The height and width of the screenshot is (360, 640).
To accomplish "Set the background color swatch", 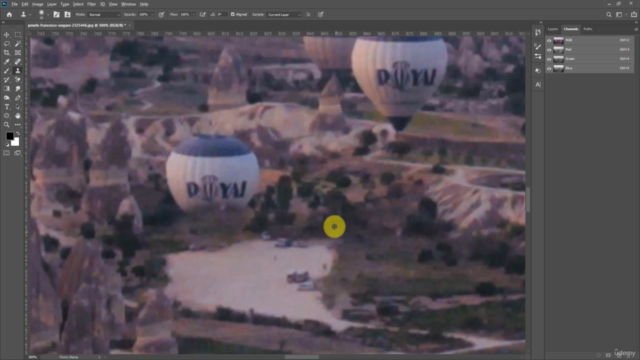I will [x=16, y=142].
